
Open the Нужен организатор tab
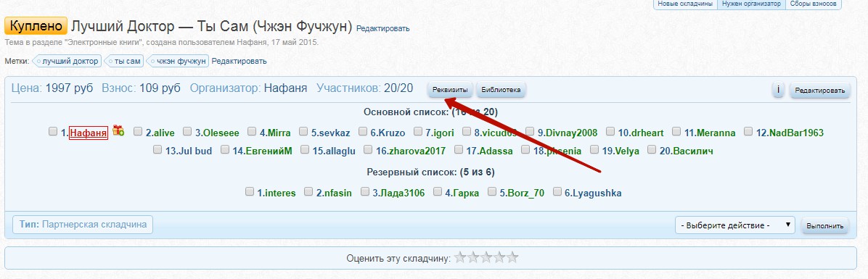click(x=751, y=4)
